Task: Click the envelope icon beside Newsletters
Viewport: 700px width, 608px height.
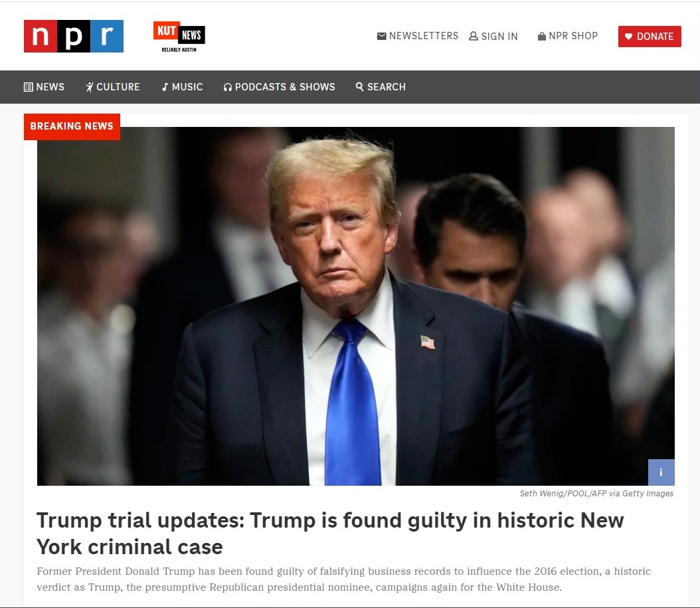Action: [382, 36]
